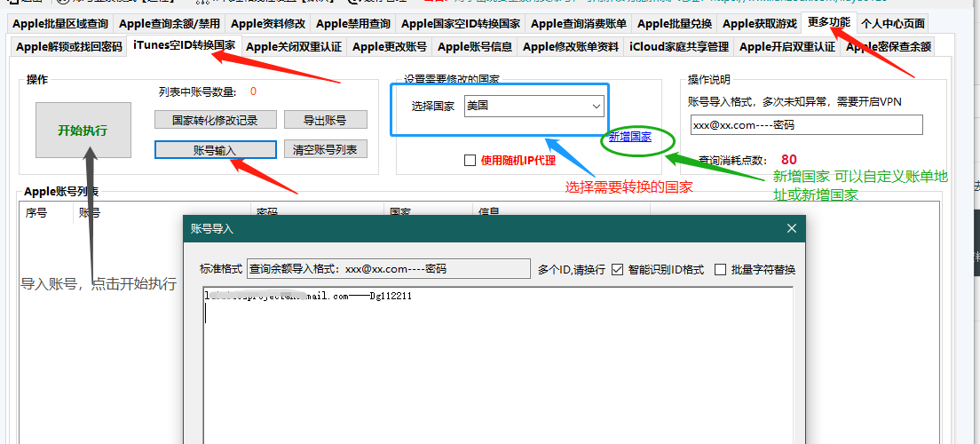Open iCloud家庭共享管理 sub-tab
This screenshot has height=444, width=980.
tap(679, 46)
